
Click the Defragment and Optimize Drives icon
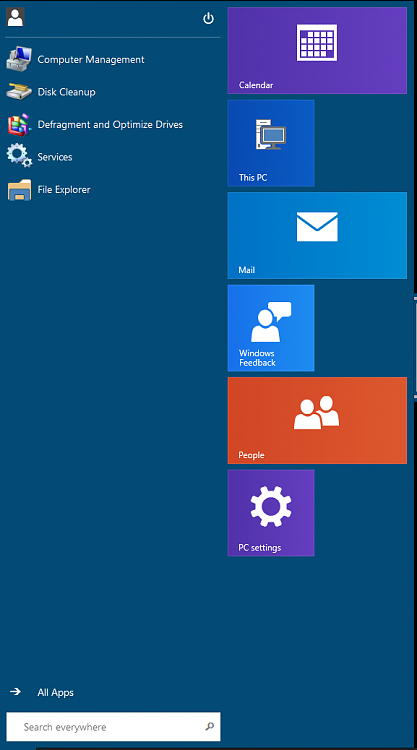click(x=20, y=124)
